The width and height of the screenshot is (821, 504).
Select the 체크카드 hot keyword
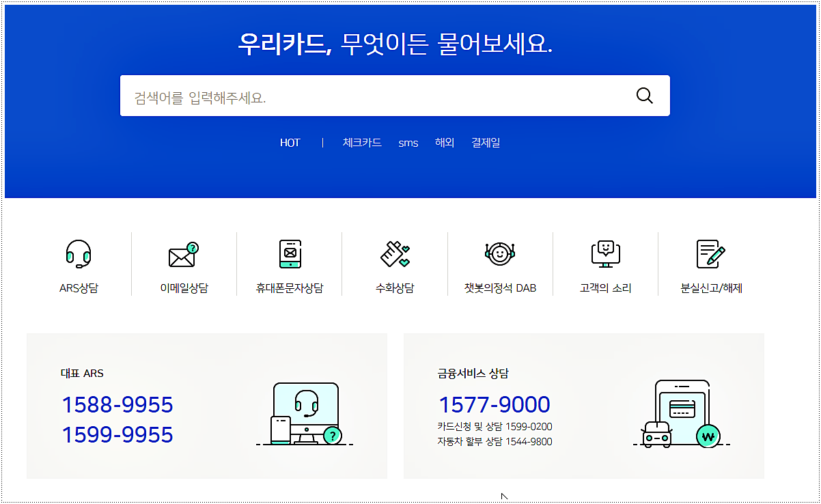coord(362,143)
